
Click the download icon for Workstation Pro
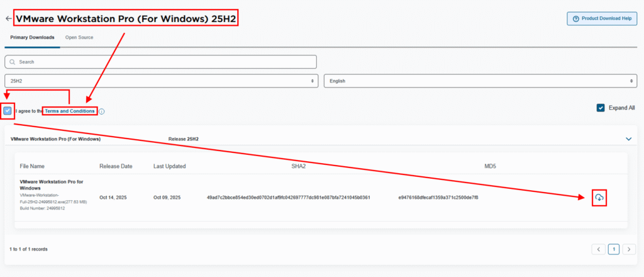[599, 198]
